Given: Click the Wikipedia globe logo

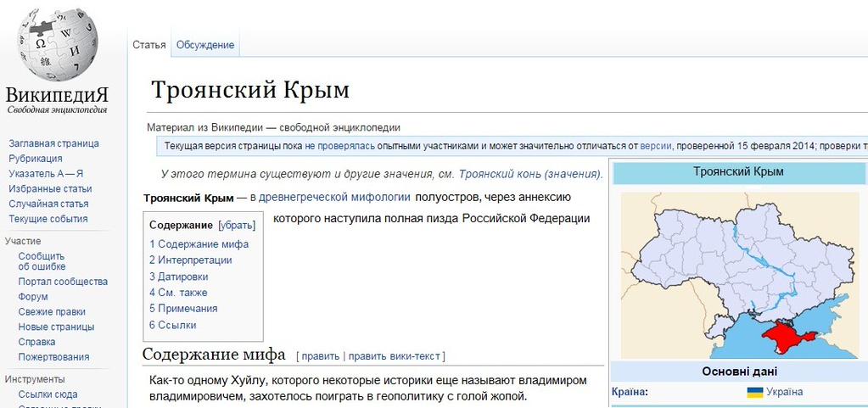Looking at the screenshot, I should pyautogui.click(x=58, y=45).
